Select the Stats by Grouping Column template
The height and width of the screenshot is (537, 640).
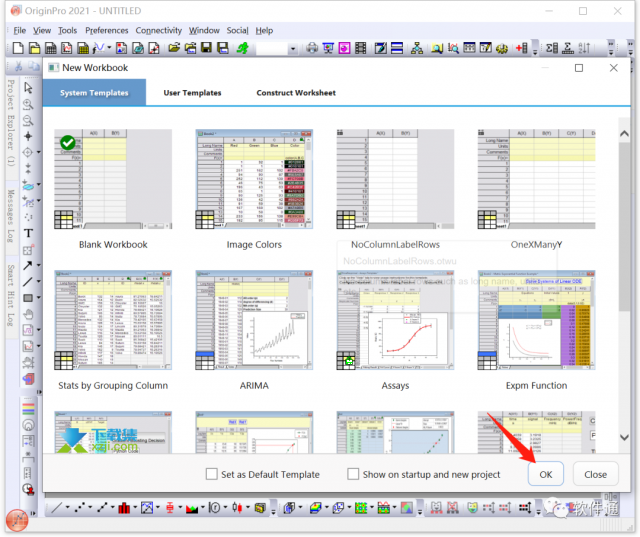113,320
